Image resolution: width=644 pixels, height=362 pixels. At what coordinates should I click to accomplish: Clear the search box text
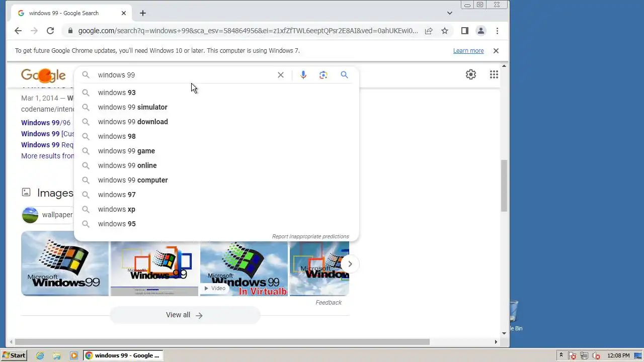281,75
